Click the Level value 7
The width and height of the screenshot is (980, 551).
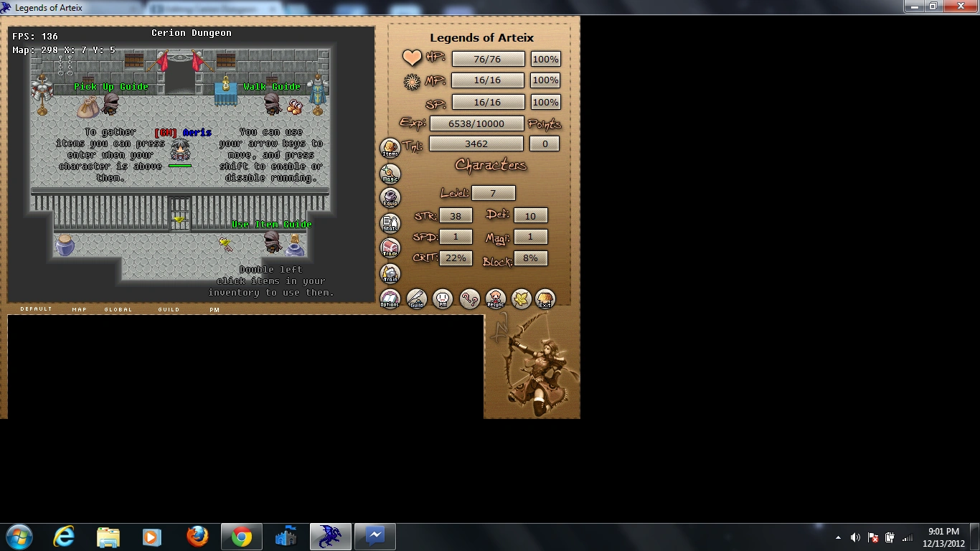(x=494, y=193)
